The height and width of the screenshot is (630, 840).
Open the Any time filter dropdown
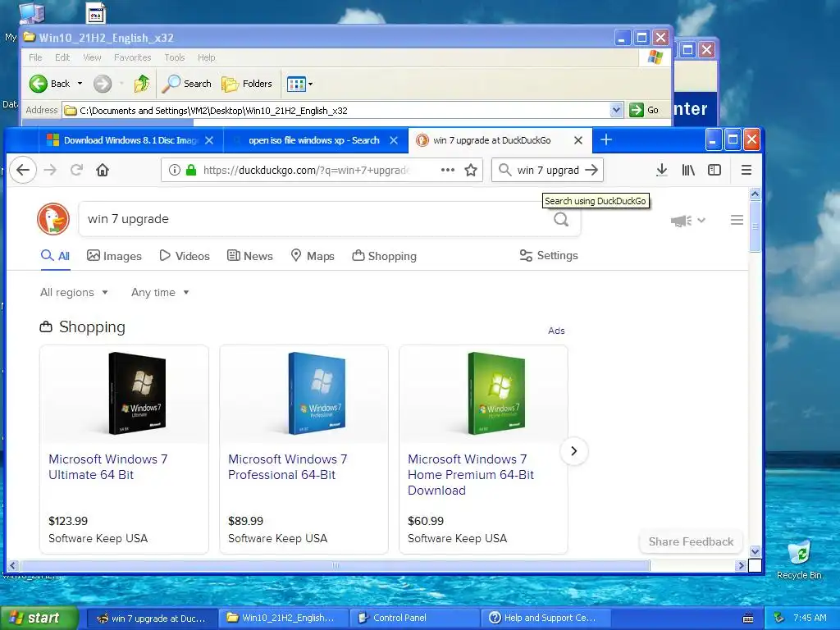point(160,293)
